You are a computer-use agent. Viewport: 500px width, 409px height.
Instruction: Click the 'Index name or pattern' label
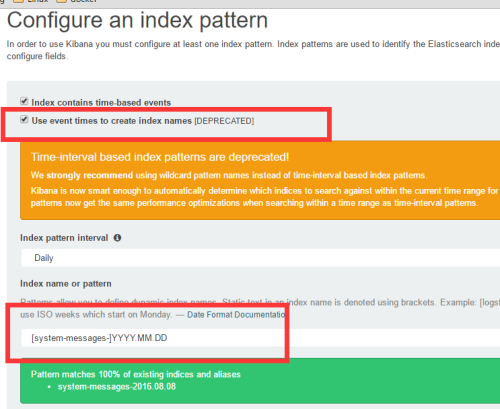tap(66, 284)
